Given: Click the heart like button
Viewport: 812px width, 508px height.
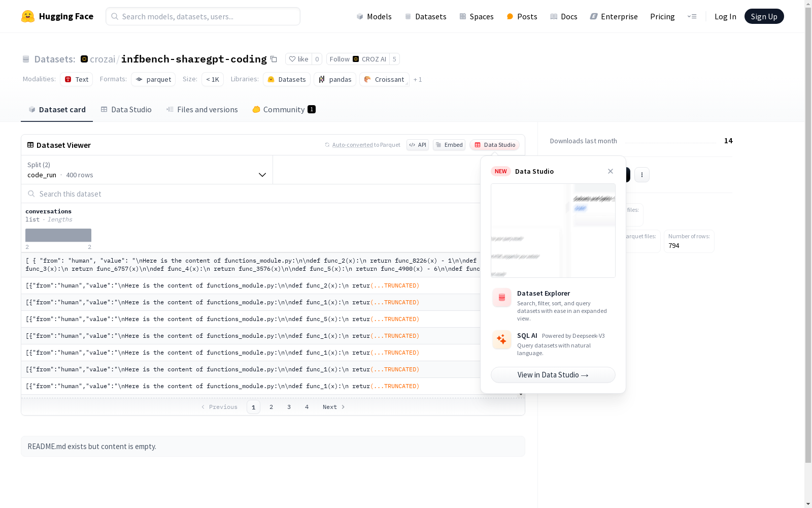Looking at the screenshot, I should (298, 59).
